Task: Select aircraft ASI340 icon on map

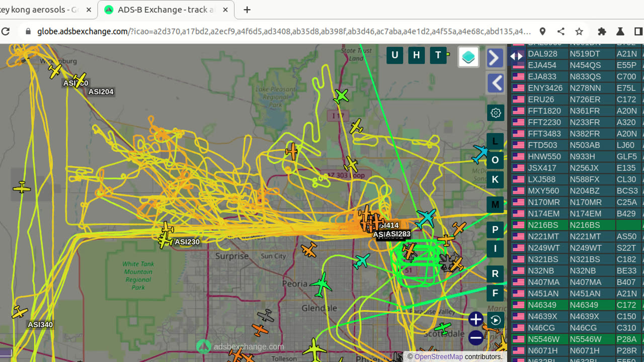Action: tap(20, 312)
